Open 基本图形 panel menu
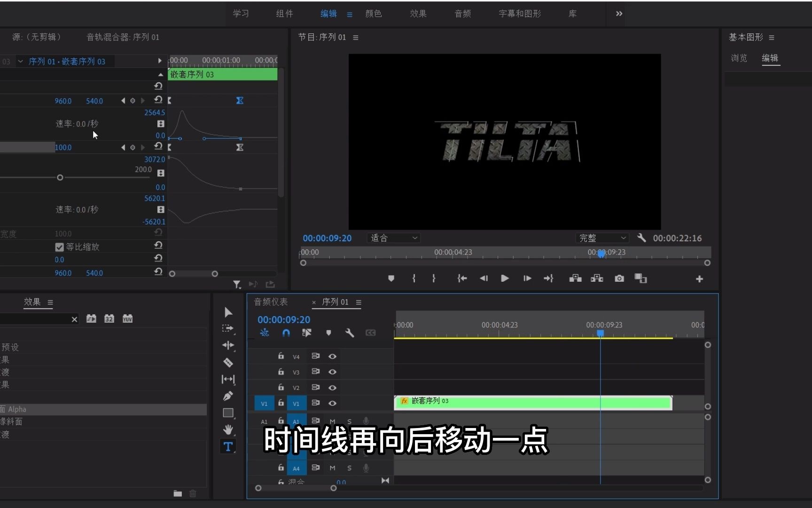This screenshot has height=508, width=812. pos(772,38)
